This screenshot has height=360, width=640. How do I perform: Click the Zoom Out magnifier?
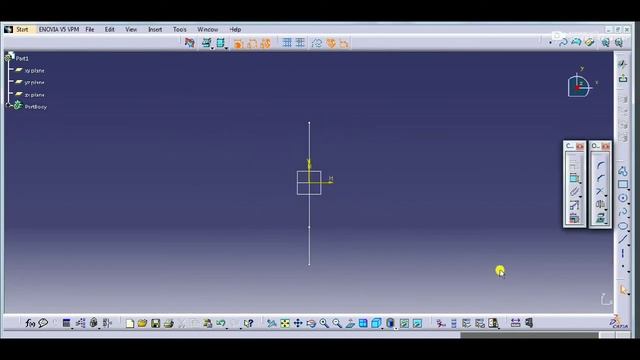coord(337,323)
